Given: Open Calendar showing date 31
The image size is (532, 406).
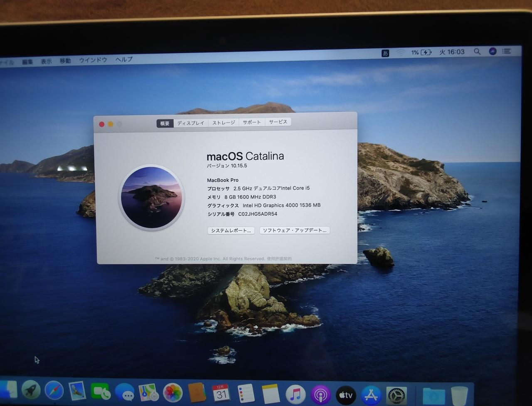Looking at the screenshot, I should (x=221, y=393).
